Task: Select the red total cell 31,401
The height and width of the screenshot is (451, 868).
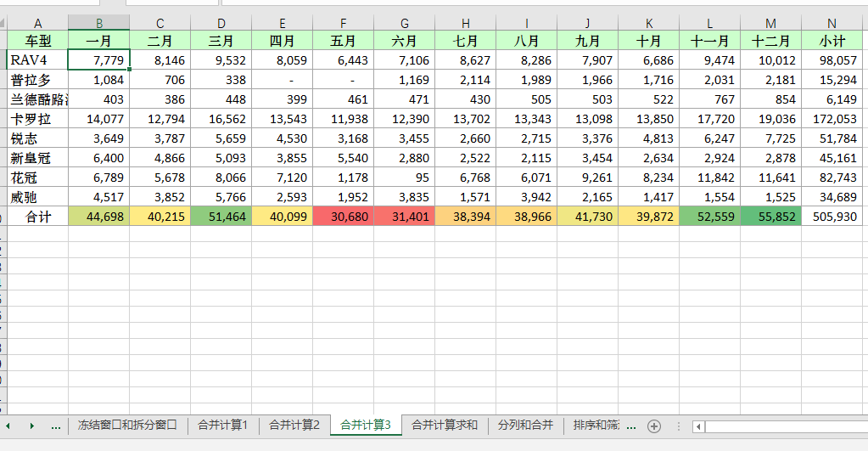Action: [x=405, y=217]
